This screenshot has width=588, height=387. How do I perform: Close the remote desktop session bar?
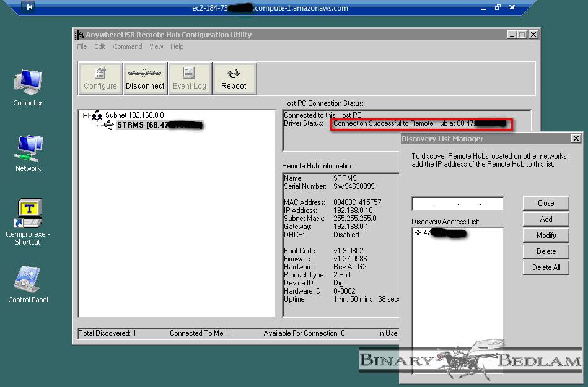pos(512,7)
